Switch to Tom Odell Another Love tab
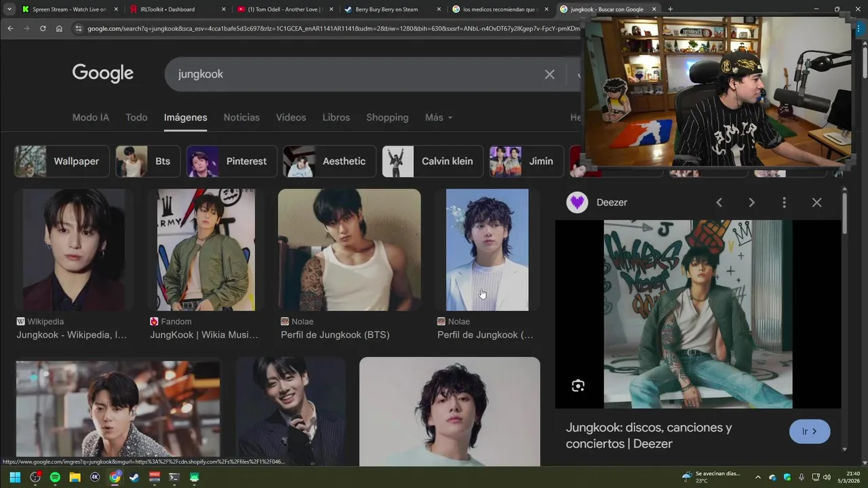Image resolution: width=868 pixels, height=488 pixels. (285, 9)
